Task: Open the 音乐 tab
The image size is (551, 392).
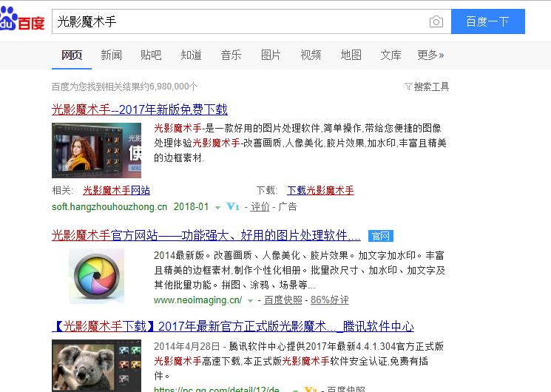Action: 231,55
